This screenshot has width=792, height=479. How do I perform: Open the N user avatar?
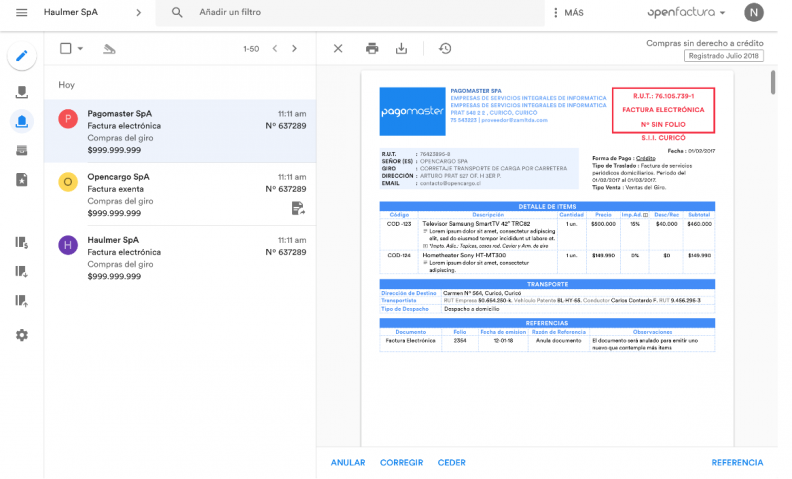tap(754, 13)
